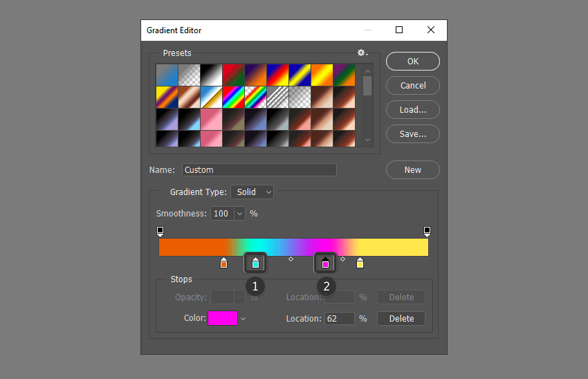Select the Transparent Rainbow preset
The height and width of the screenshot is (379, 588).
[x=256, y=97]
